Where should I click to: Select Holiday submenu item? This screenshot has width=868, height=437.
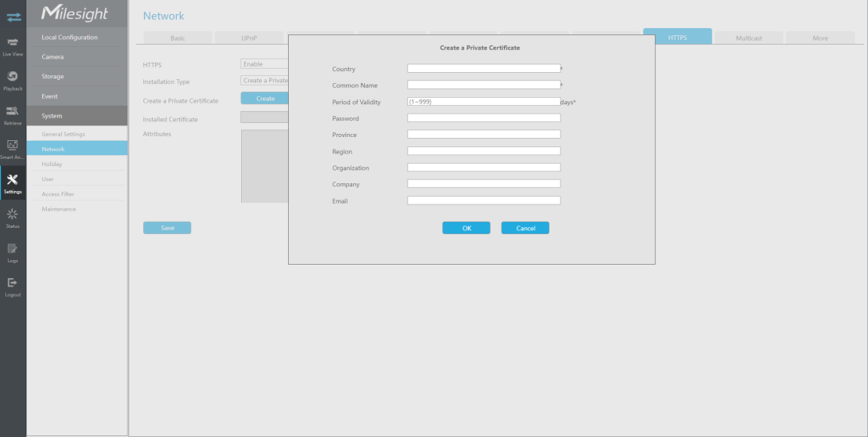(x=77, y=164)
